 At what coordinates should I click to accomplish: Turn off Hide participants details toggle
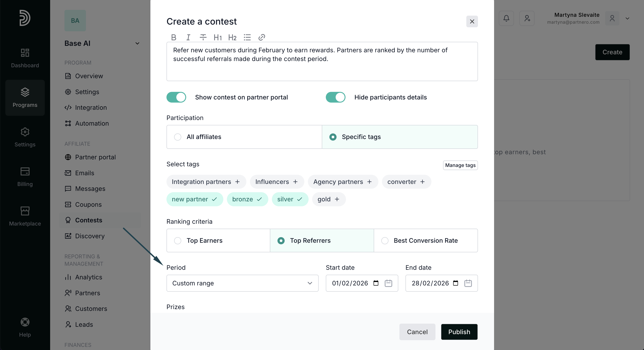tap(335, 97)
